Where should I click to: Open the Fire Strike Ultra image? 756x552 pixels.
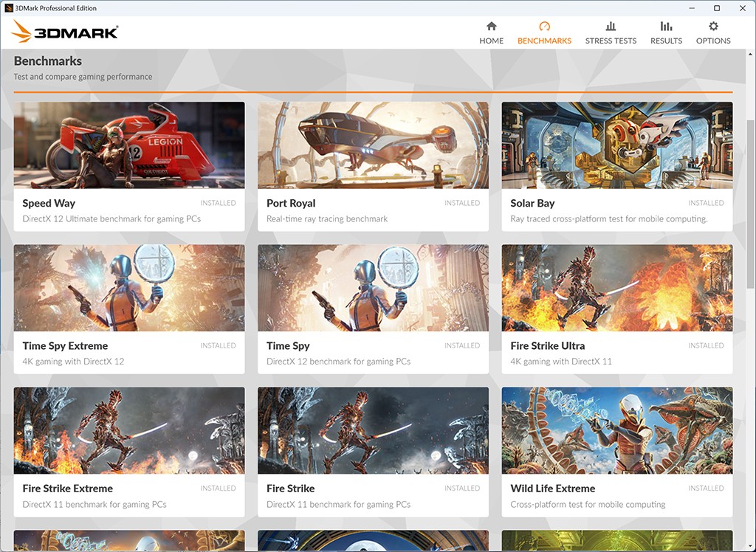tap(617, 288)
